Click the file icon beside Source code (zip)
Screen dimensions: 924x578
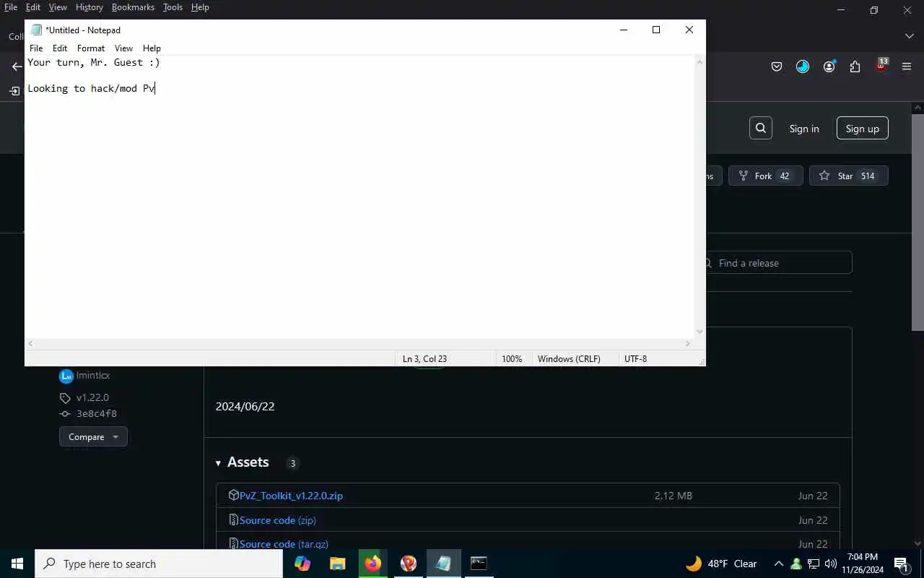pos(233,519)
